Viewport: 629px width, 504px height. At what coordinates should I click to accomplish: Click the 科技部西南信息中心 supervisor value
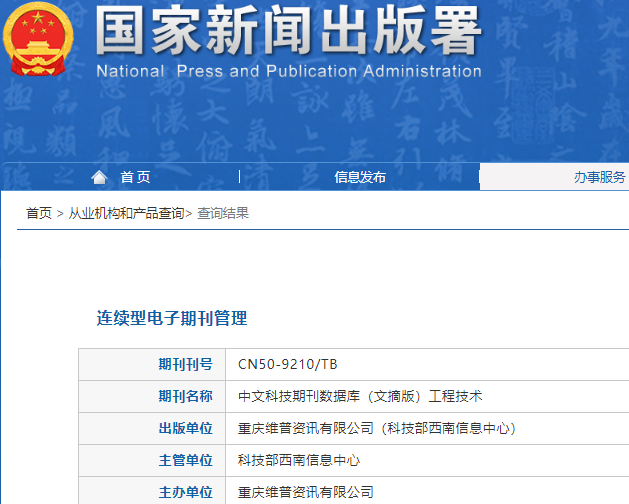tap(299, 460)
